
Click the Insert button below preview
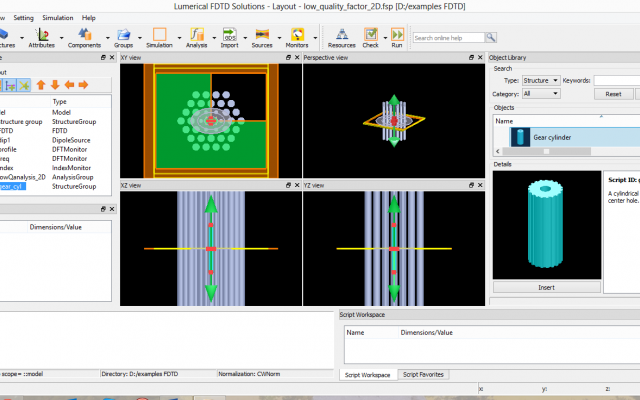pyautogui.click(x=547, y=287)
